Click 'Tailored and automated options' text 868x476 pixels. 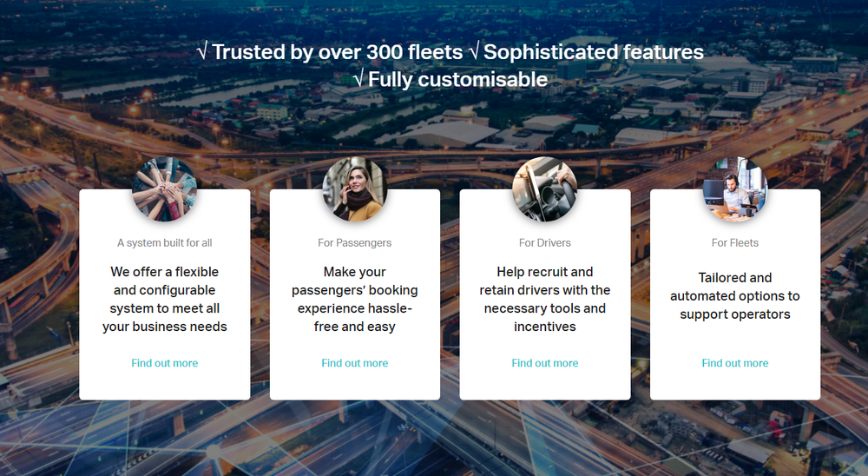pyautogui.click(x=735, y=296)
